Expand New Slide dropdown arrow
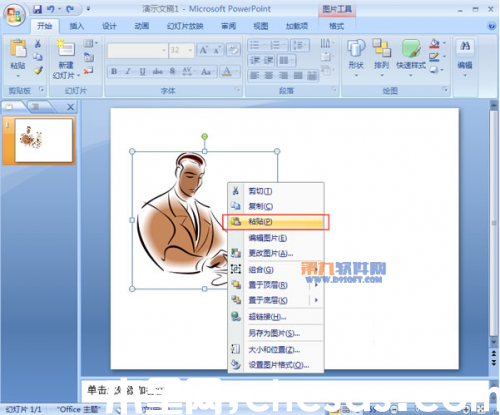The width and height of the screenshot is (500, 415). 79,76
